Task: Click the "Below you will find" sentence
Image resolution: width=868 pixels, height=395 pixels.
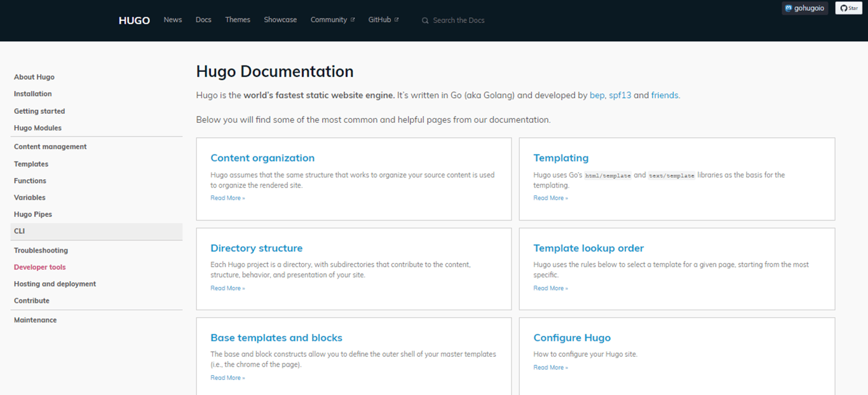Action: (x=373, y=120)
